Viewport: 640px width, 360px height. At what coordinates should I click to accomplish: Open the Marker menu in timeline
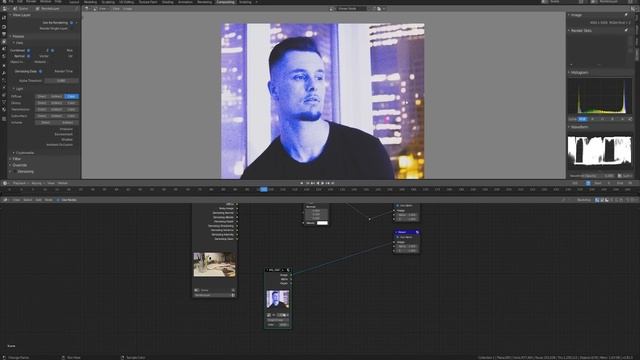(63, 183)
